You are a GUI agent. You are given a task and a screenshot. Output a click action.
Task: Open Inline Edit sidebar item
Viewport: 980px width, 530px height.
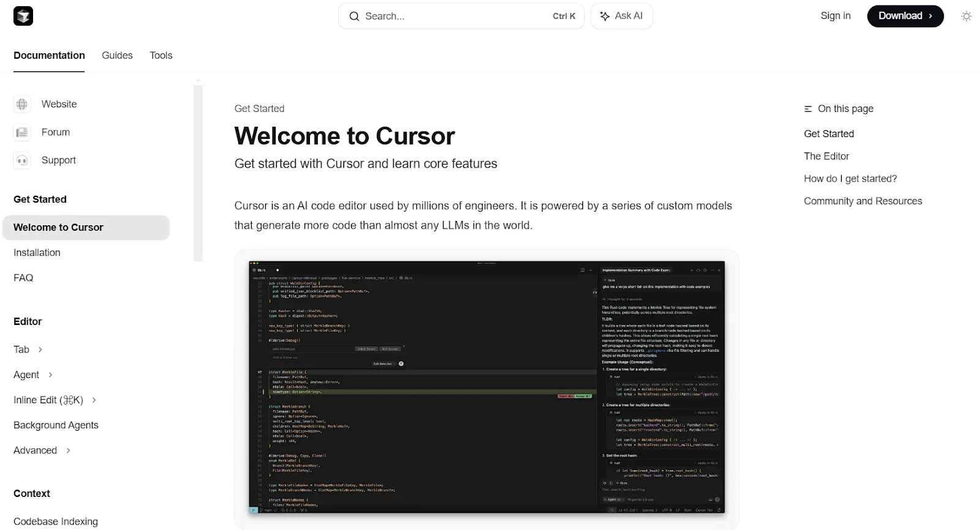tap(48, 400)
